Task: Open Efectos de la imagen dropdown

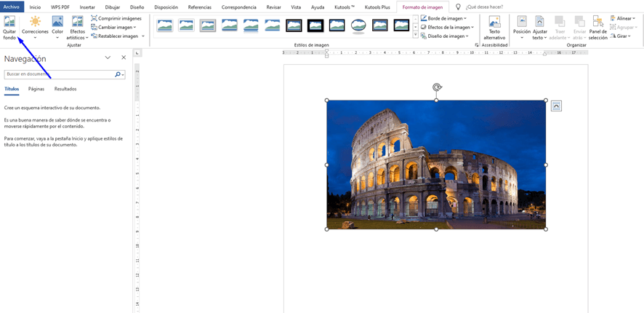Action: tap(448, 27)
